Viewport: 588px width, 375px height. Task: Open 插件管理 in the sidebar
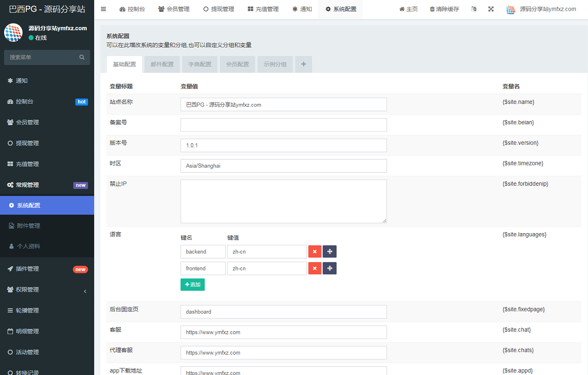[x=28, y=269]
